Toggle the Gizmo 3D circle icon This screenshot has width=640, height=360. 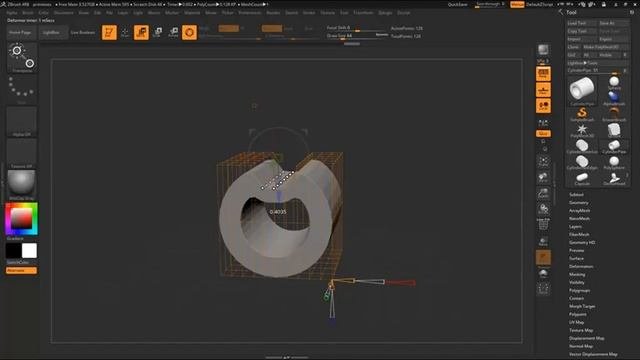click(189, 32)
